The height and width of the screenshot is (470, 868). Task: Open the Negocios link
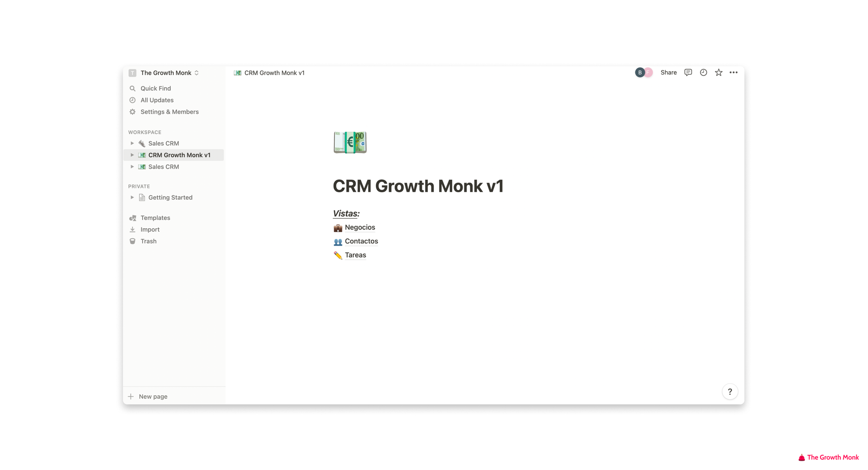coord(360,227)
